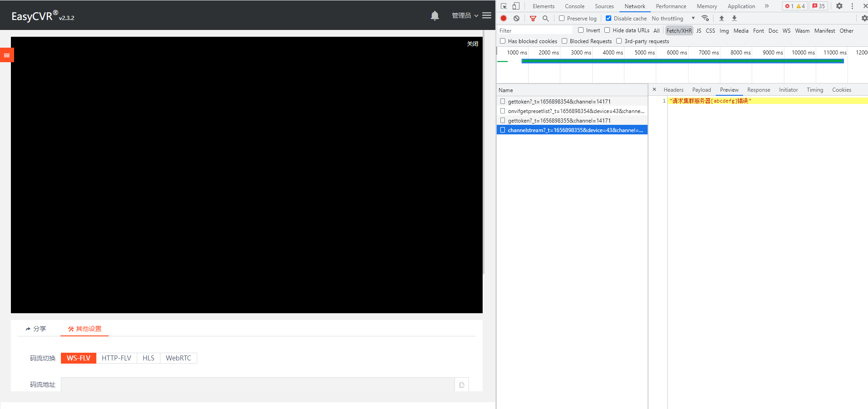Click the notification bell icon
Screen dimensions: 868x409
pyautogui.click(x=435, y=16)
